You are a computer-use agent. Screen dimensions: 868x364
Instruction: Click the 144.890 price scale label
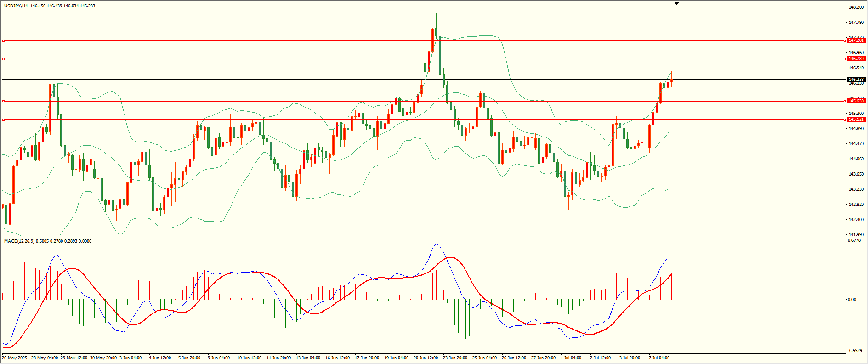click(x=856, y=129)
